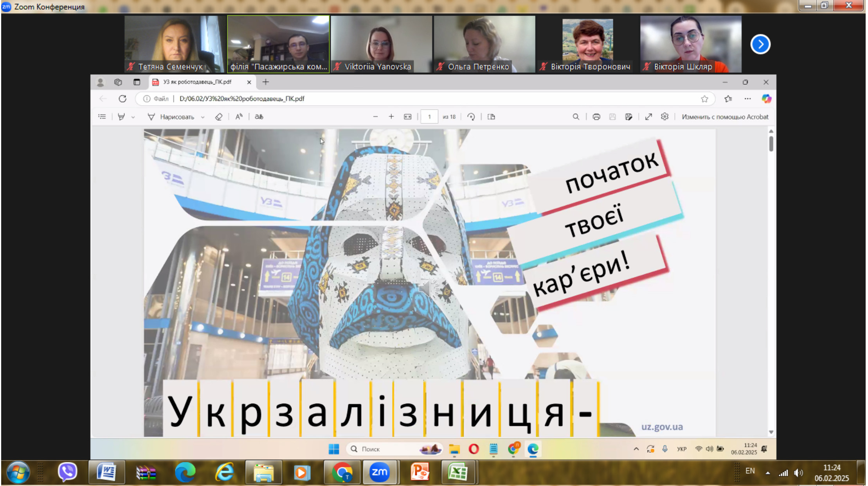The width and height of the screenshot is (868, 486).
Task: Open the Edge favorites list
Action: [728, 99]
